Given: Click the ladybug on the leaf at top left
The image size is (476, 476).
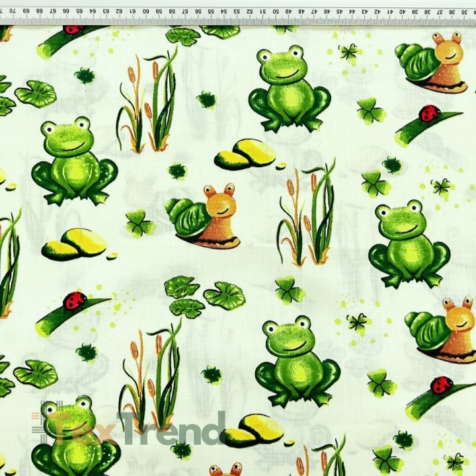Looking at the screenshot, I should pos(73,30).
